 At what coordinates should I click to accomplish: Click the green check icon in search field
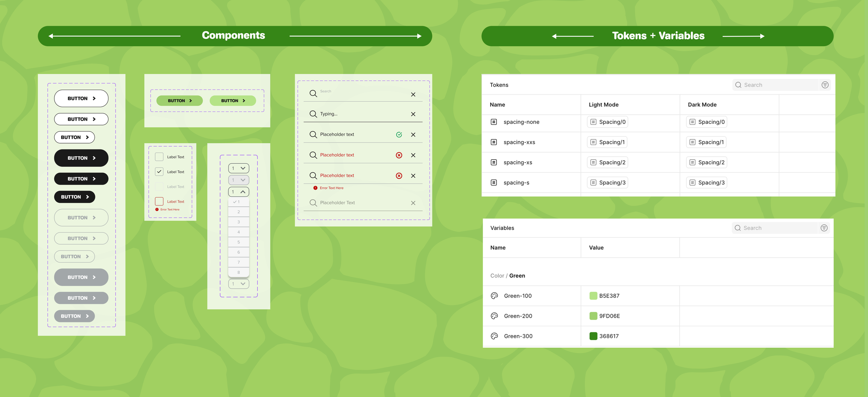coord(399,135)
